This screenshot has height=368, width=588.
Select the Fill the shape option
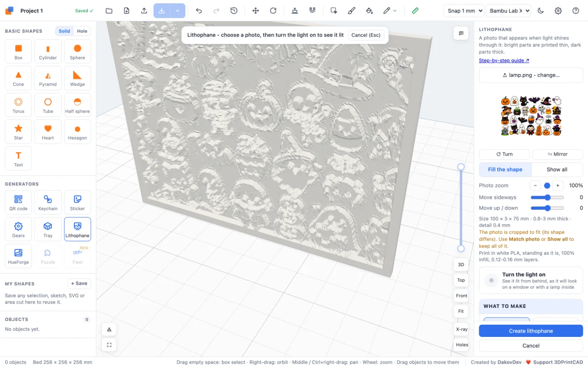(x=505, y=169)
